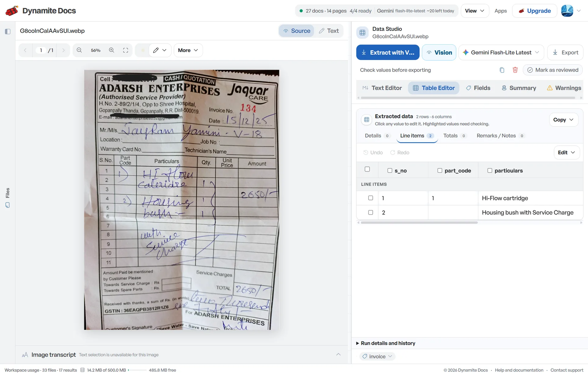Check the part_code column checkbox
This screenshot has height=376, width=588.
pos(440,171)
